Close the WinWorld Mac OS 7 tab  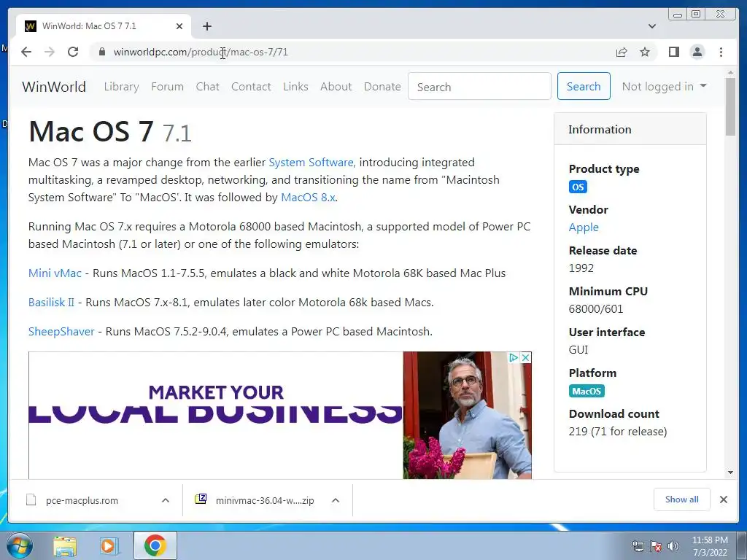point(179,26)
